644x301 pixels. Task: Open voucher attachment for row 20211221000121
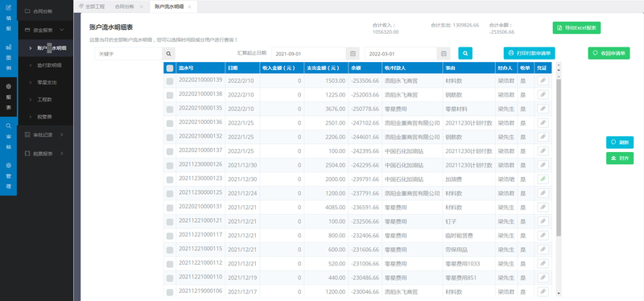point(543,221)
